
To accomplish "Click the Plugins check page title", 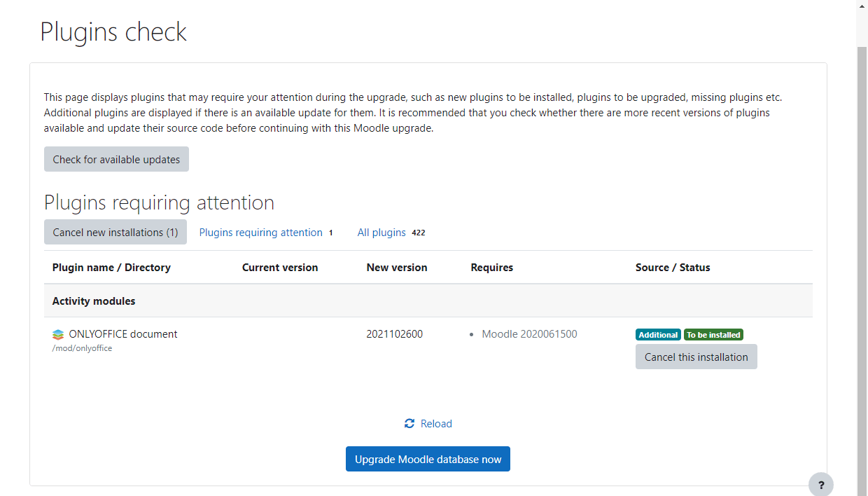I will pos(113,32).
